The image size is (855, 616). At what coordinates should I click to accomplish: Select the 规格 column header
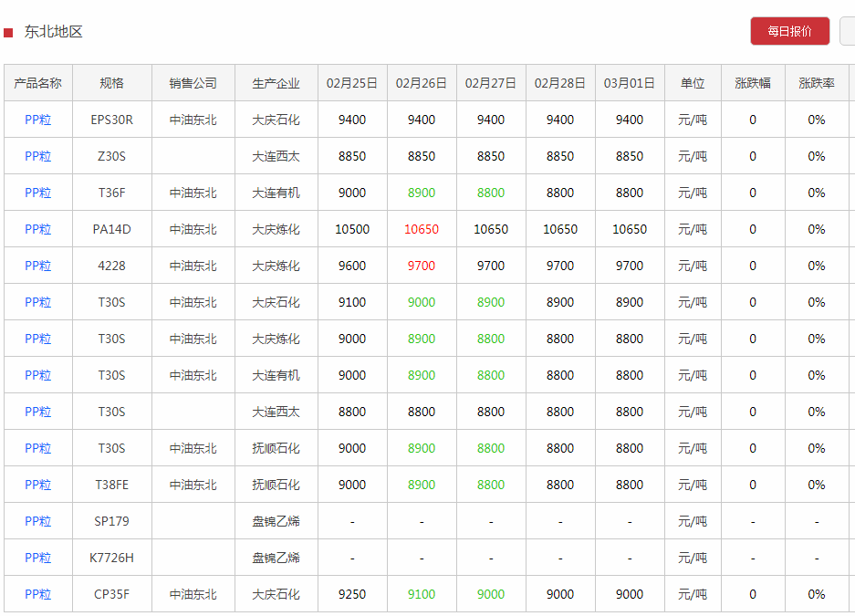(112, 83)
